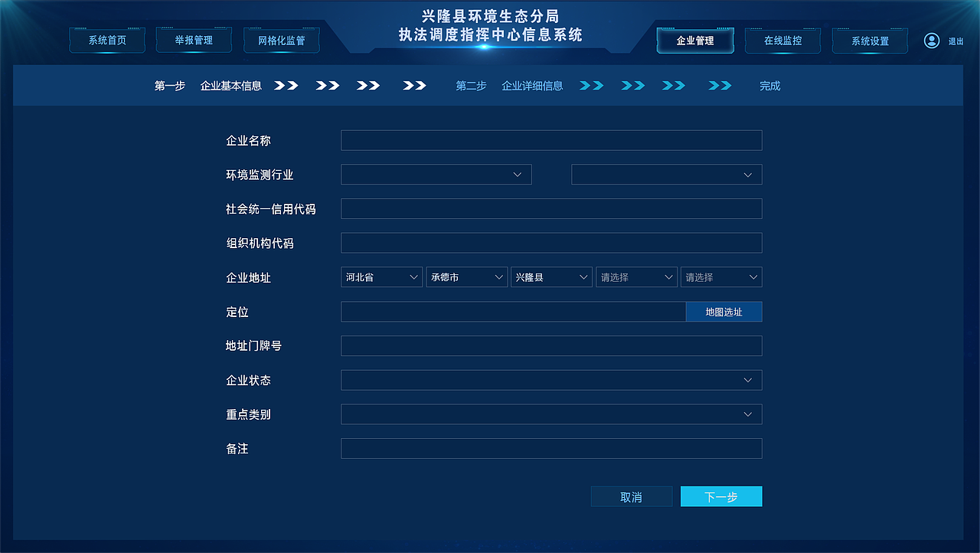Click the 地图选址 map selection button
Viewport: 980px width, 553px height.
pyautogui.click(x=724, y=312)
